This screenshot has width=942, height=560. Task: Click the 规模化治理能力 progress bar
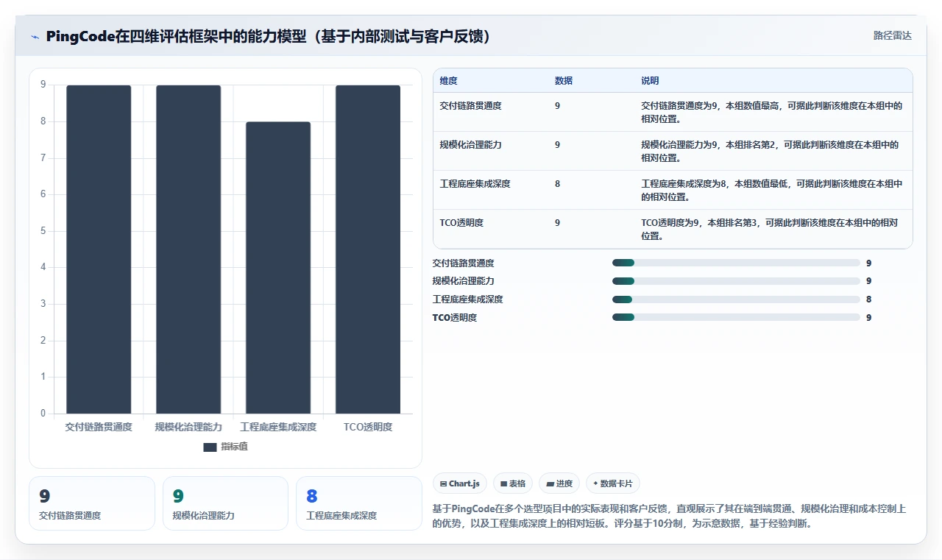click(736, 281)
